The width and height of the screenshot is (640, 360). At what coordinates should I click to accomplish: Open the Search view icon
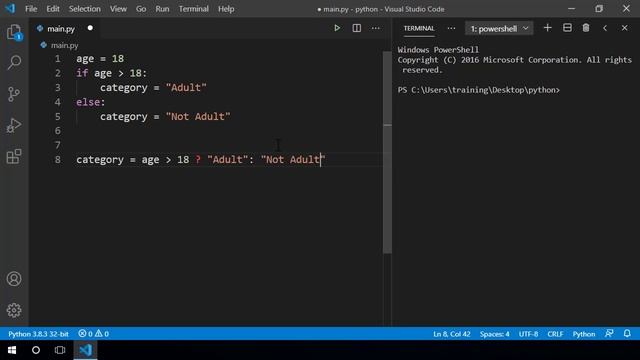14,62
